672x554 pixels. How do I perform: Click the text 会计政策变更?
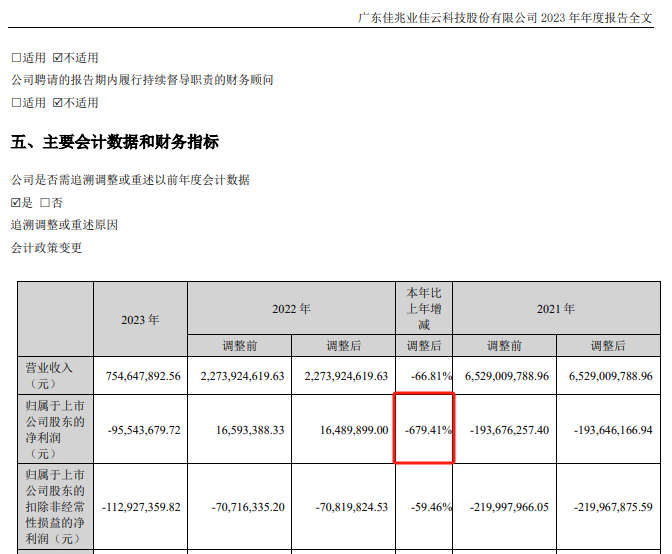coord(46,248)
